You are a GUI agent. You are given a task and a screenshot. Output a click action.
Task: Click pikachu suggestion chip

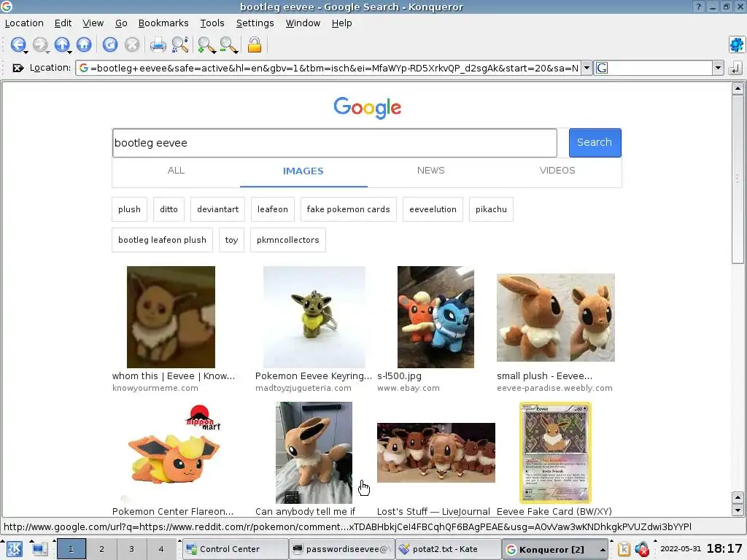(x=491, y=209)
